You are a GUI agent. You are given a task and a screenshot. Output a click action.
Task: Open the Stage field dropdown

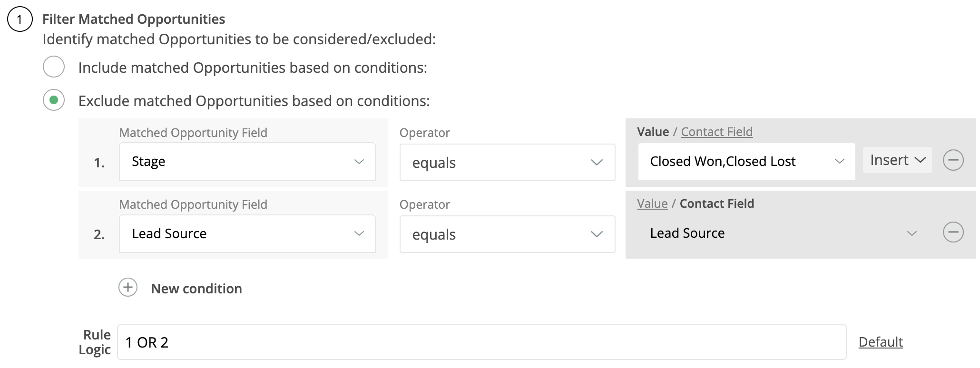247,162
